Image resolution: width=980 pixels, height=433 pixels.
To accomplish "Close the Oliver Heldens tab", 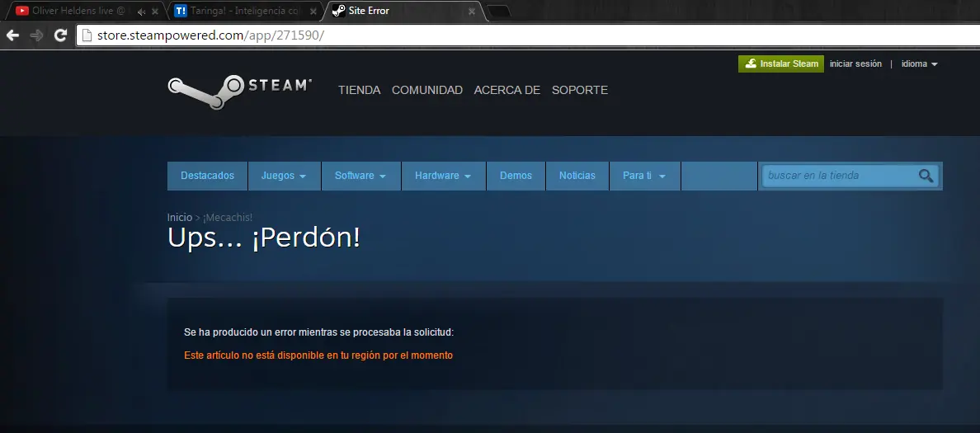I will (x=155, y=12).
